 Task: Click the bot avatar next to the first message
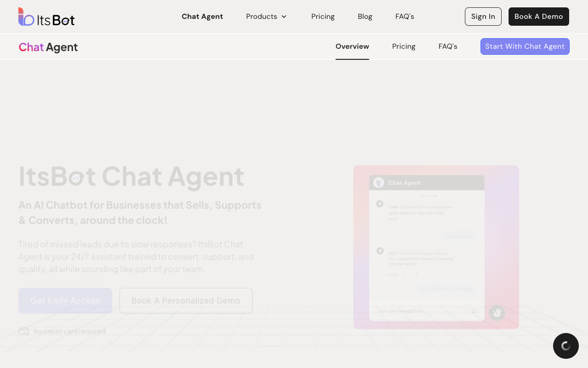coord(380,204)
